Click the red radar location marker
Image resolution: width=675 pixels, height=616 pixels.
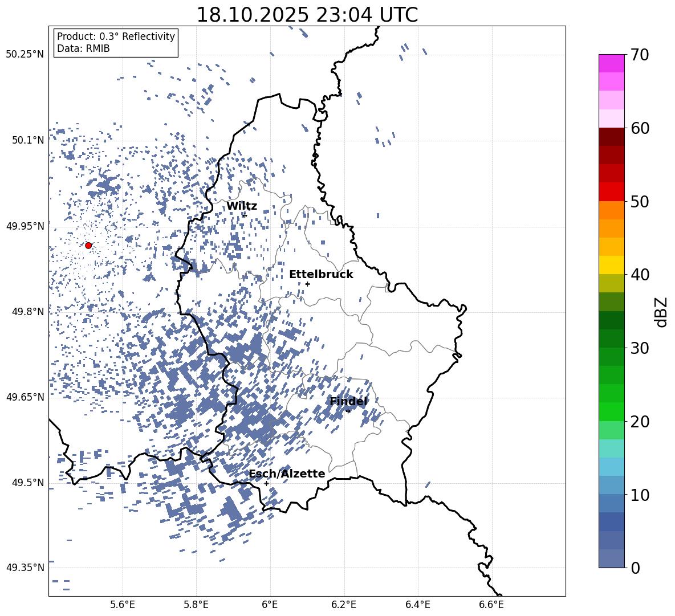pos(88,246)
